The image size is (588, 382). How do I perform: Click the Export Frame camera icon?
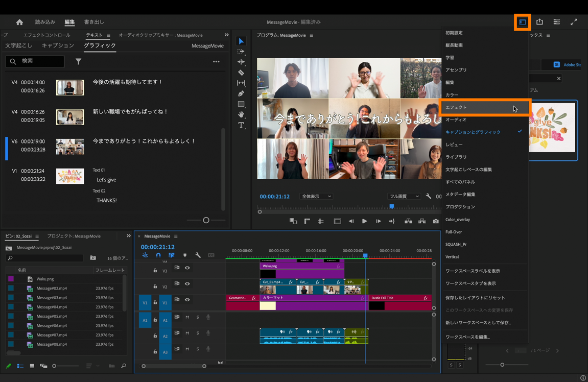pyautogui.click(x=436, y=221)
